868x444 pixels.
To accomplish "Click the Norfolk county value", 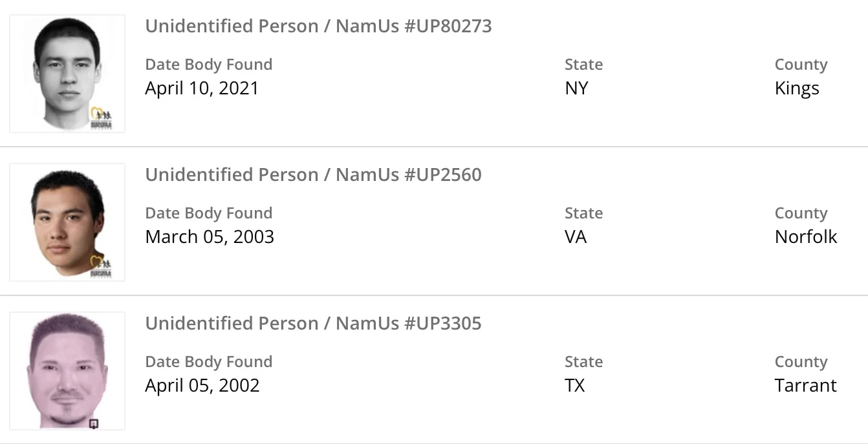I will click(x=806, y=237).
